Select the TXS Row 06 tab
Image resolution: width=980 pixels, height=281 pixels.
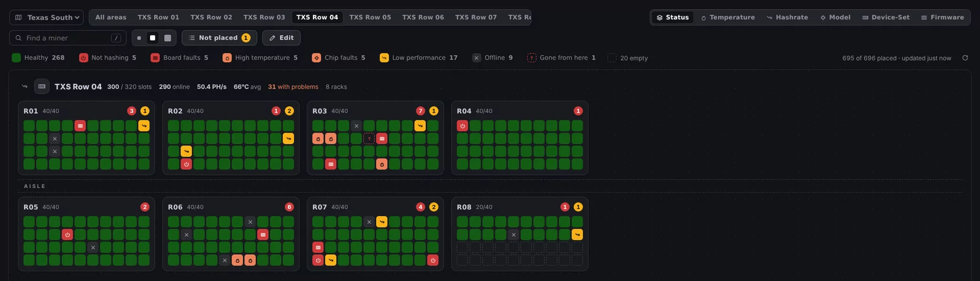point(423,17)
